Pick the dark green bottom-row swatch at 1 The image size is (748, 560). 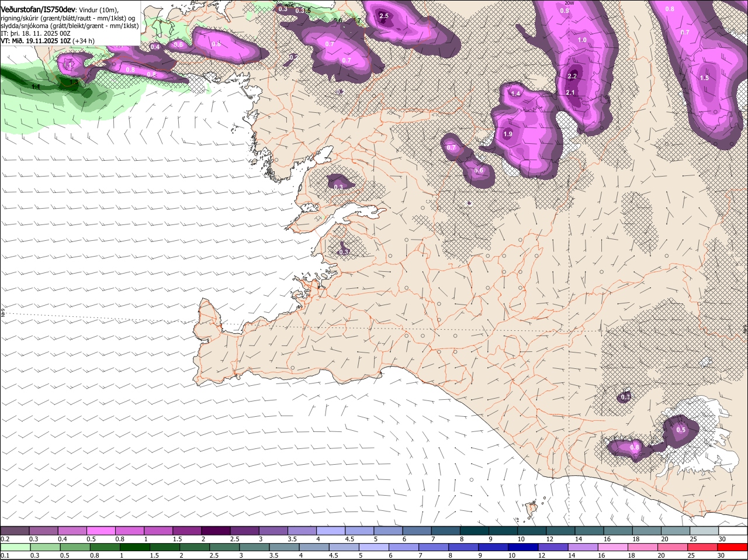tap(134, 547)
